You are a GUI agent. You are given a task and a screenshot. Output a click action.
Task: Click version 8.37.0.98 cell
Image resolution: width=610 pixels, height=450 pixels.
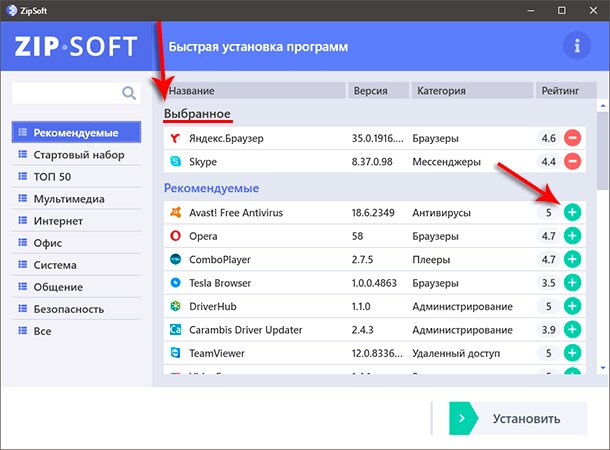coord(372,161)
